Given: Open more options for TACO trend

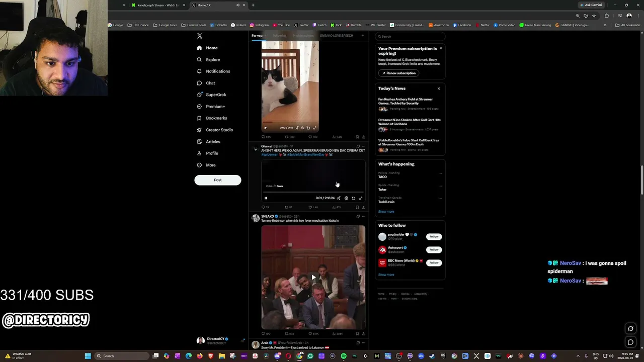Looking at the screenshot, I should pyautogui.click(x=440, y=173).
